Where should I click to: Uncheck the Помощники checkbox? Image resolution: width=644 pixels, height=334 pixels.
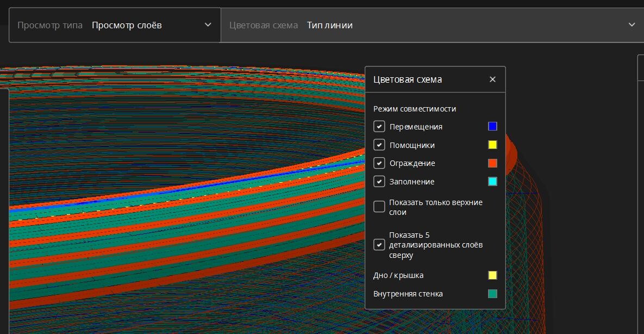[379, 145]
